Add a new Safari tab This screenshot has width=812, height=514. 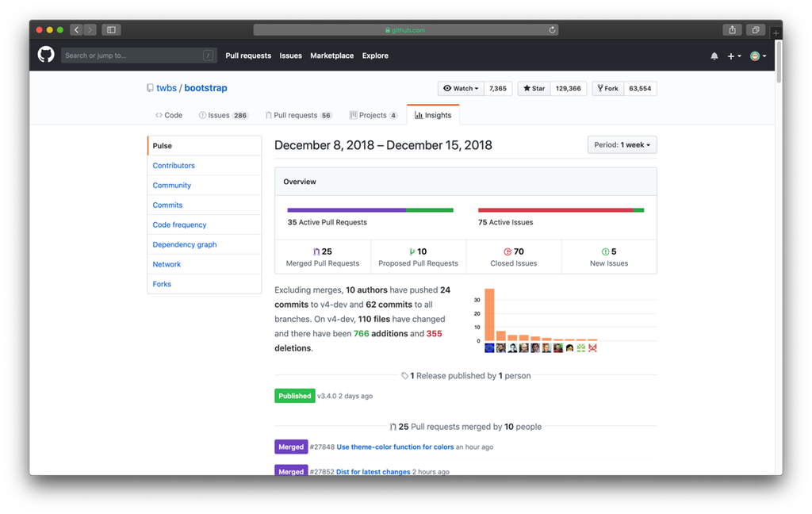pyautogui.click(x=776, y=33)
